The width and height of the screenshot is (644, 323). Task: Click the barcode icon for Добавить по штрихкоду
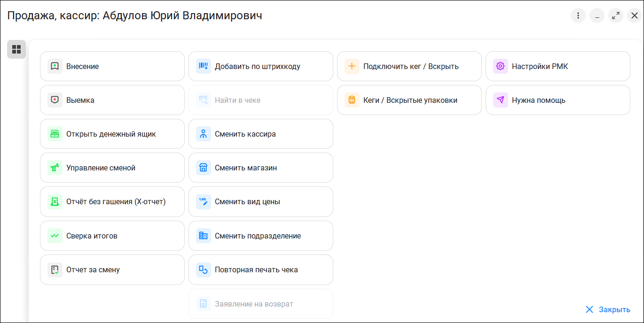tap(204, 66)
